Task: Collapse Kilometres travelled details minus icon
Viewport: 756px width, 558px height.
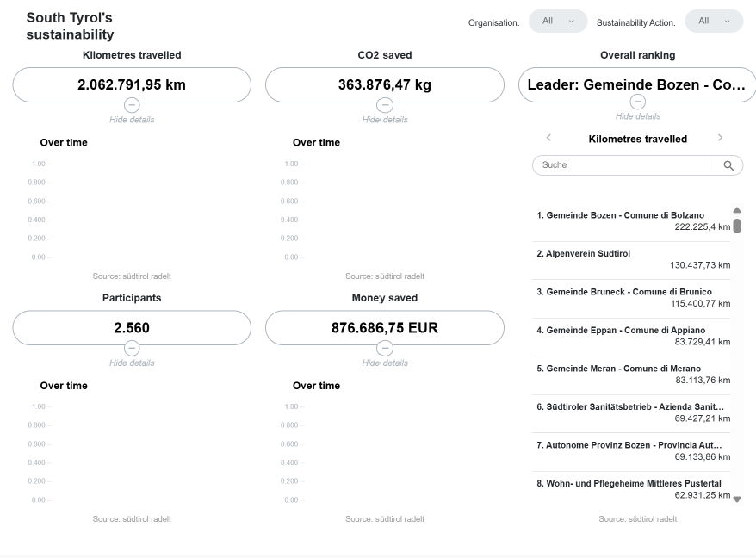Action: pos(132,105)
